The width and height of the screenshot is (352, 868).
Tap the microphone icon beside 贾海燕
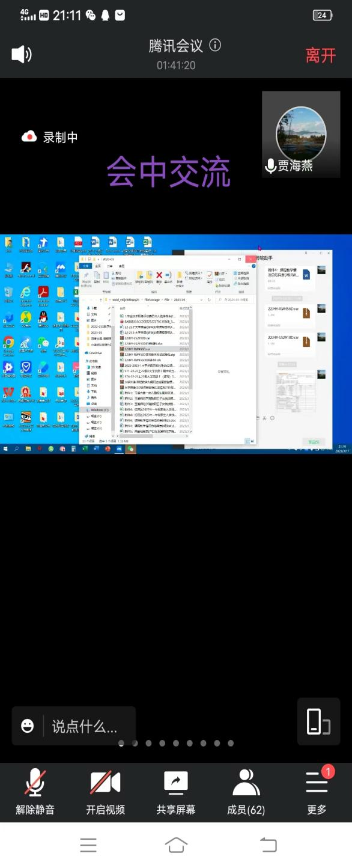click(271, 166)
